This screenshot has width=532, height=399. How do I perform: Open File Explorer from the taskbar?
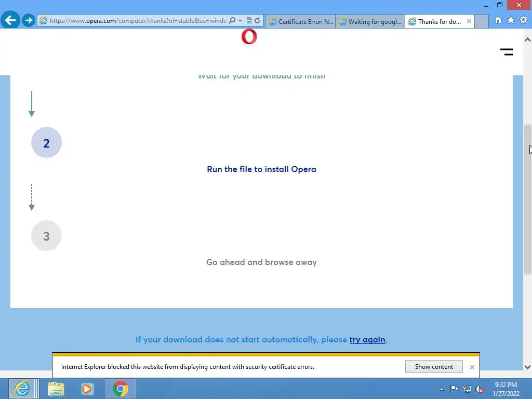pyautogui.click(x=56, y=389)
